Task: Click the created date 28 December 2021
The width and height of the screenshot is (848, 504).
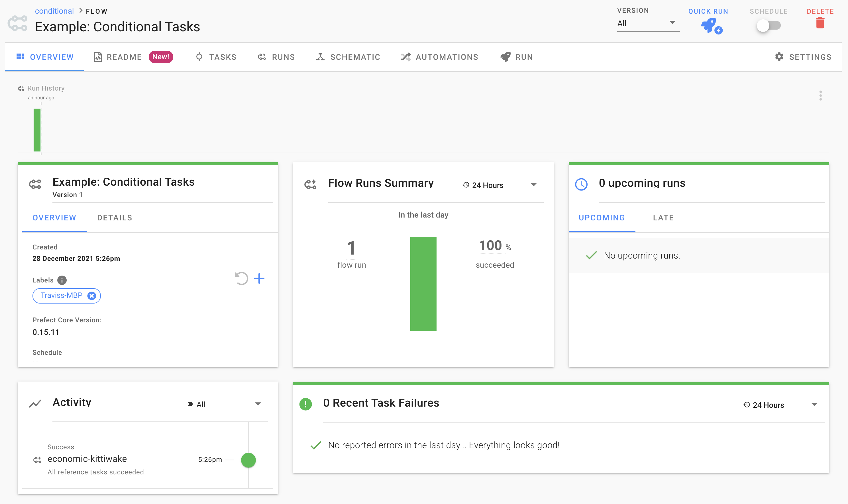Action: pyautogui.click(x=76, y=259)
